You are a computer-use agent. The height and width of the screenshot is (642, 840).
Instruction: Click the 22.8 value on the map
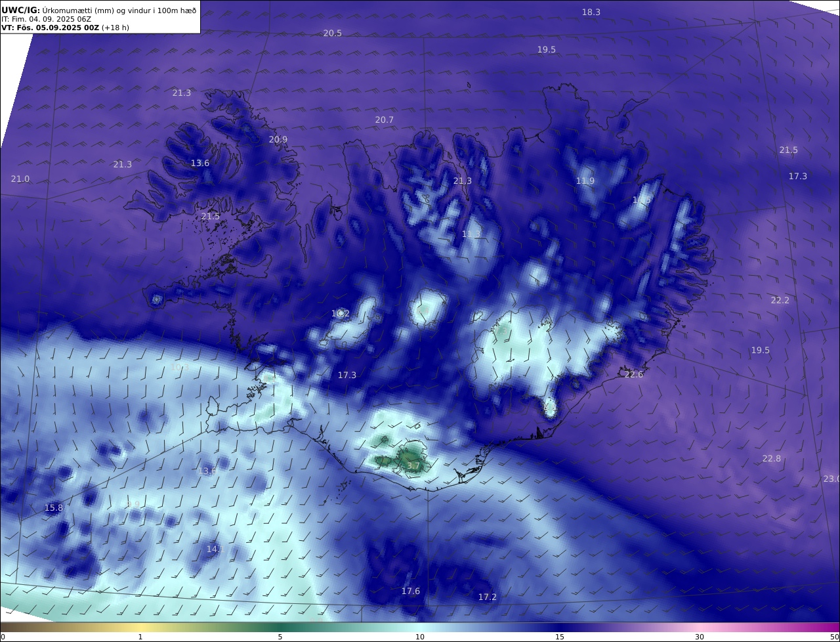click(772, 458)
